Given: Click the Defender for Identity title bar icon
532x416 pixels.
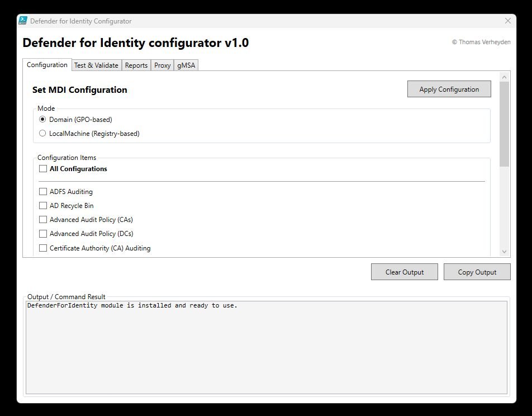Looking at the screenshot, I should (x=22, y=21).
